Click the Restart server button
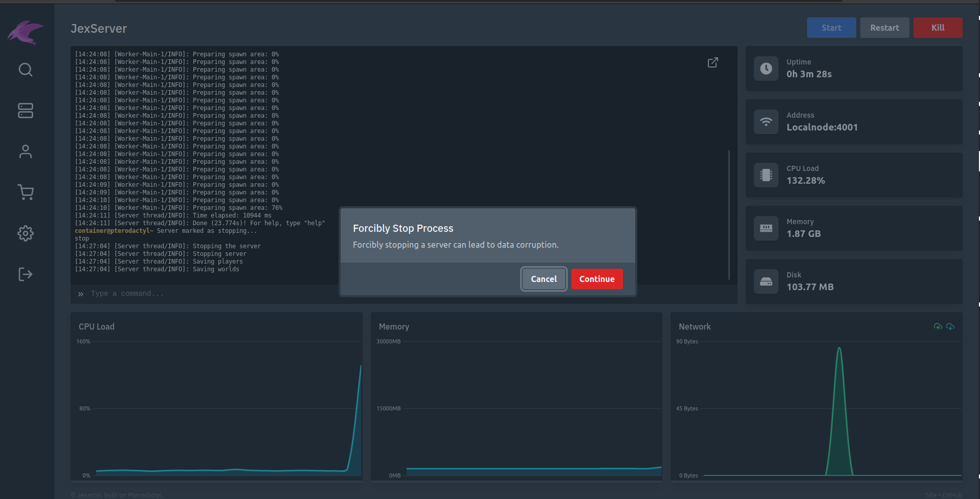980x499 pixels. (x=885, y=28)
